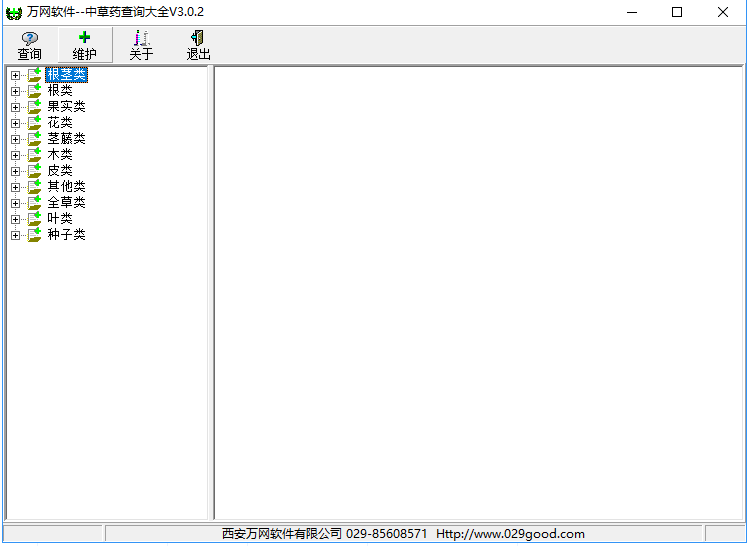Select the 根茎类 category label

[66, 75]
